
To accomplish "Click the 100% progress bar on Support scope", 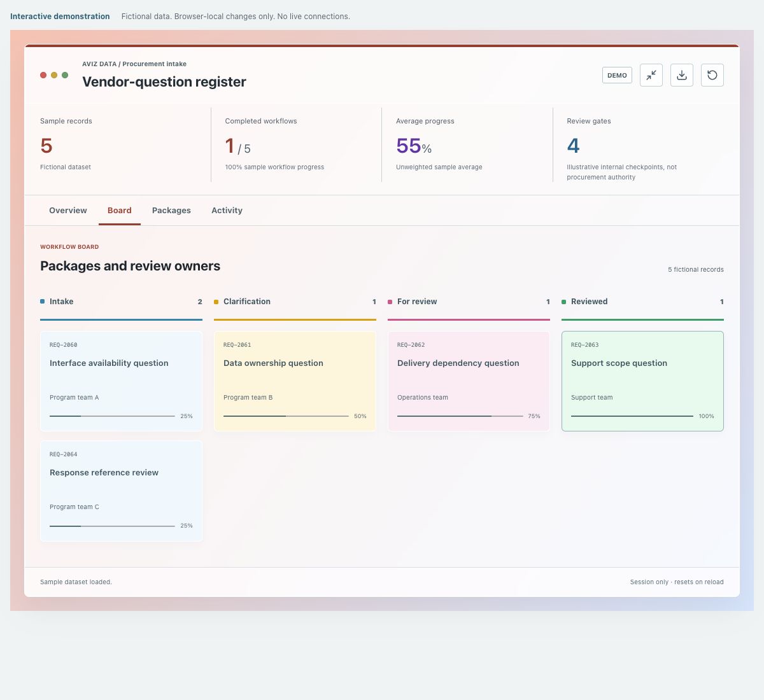I will point(632,416).
